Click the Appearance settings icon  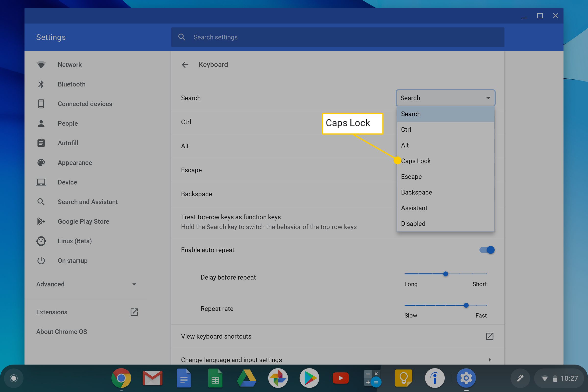(x=41, y=162)
